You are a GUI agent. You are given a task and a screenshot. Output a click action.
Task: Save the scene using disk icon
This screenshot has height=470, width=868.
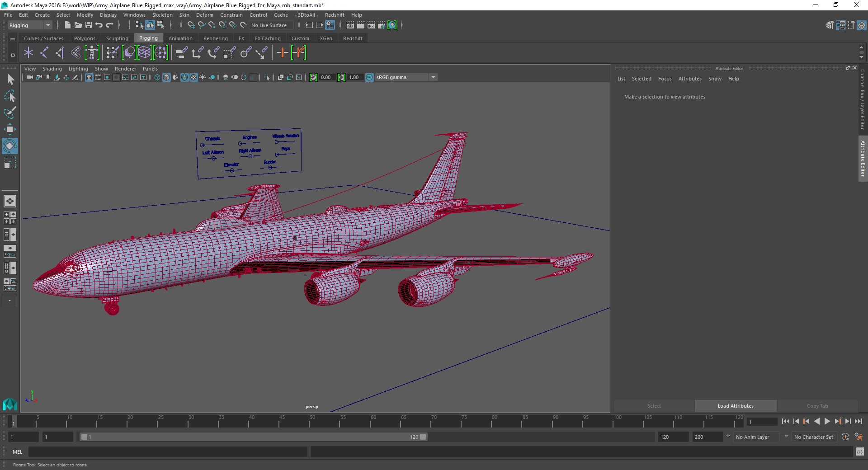click(x=89, y=25)
